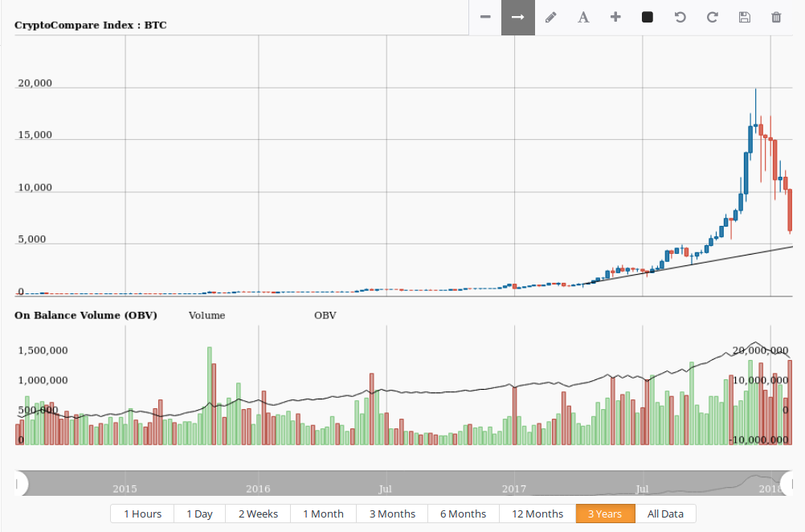Show All Data range
Viewport: 805px width, 532px height.
(x=665, y=514)
